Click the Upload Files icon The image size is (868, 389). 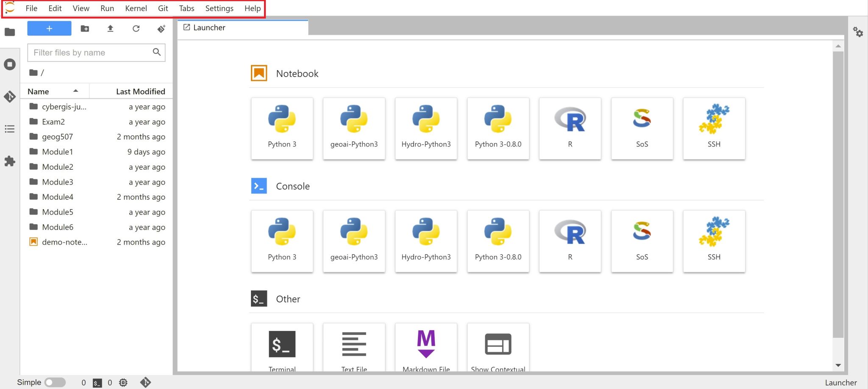click(x=110, y=29)
